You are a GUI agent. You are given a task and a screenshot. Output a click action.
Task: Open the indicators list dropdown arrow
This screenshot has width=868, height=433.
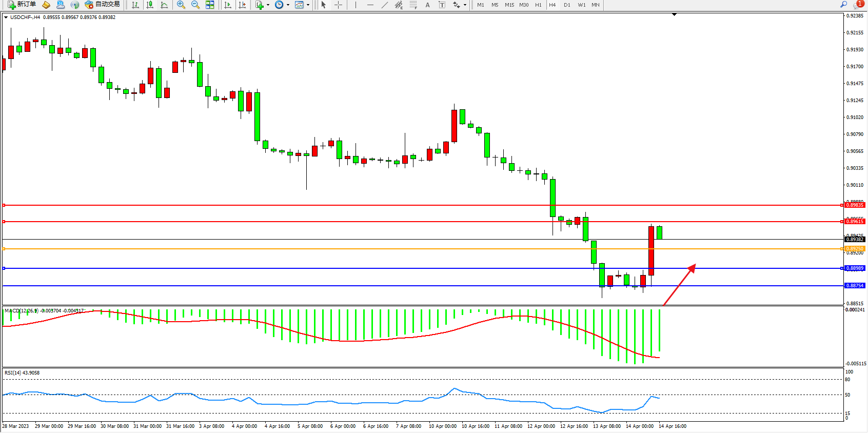tap(268, 5)
